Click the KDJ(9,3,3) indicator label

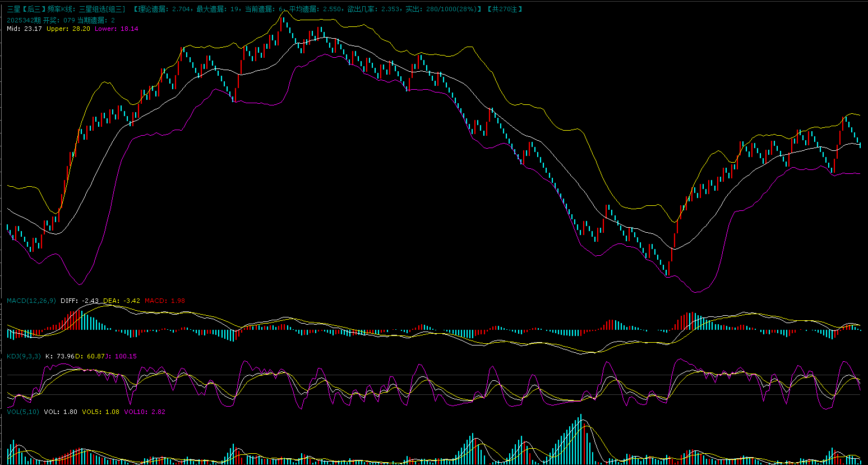[x=24, y=356]
